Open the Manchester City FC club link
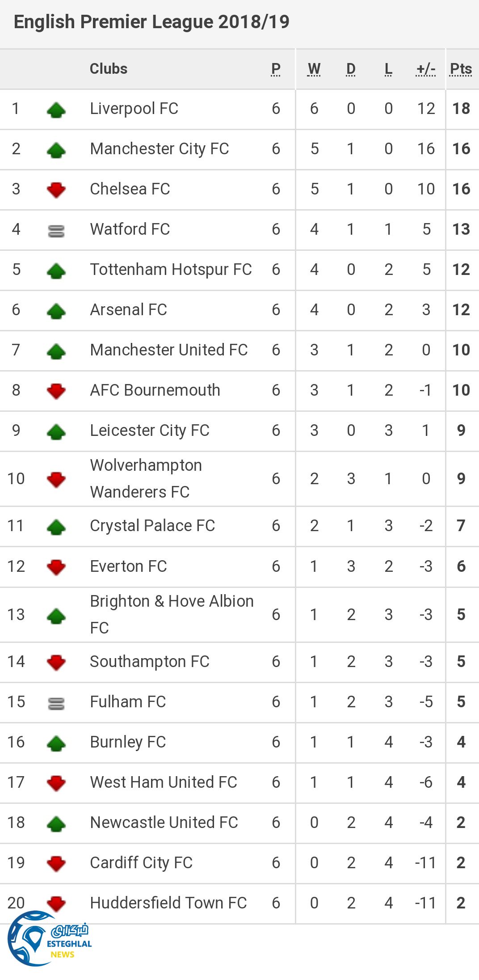 (x=160, y=149)
